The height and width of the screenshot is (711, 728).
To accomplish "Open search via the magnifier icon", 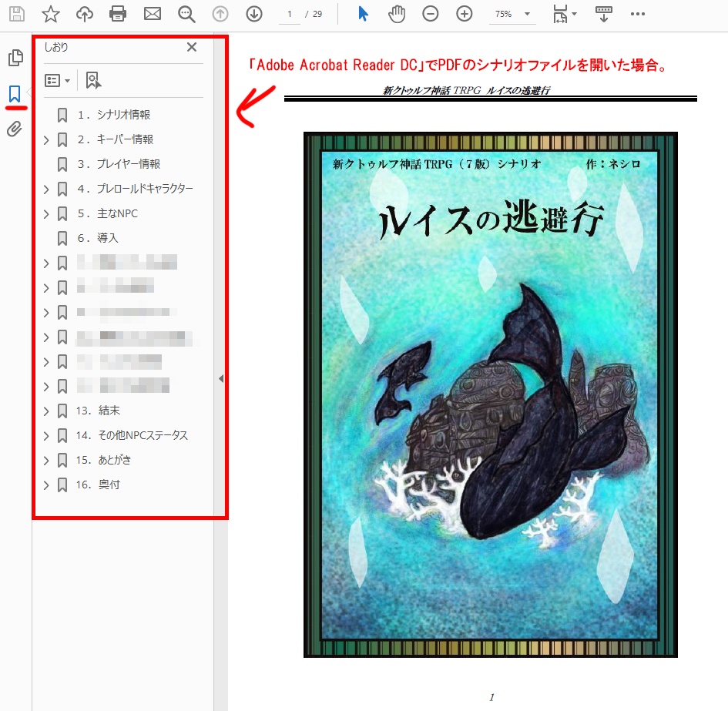I will coord(186,13).
